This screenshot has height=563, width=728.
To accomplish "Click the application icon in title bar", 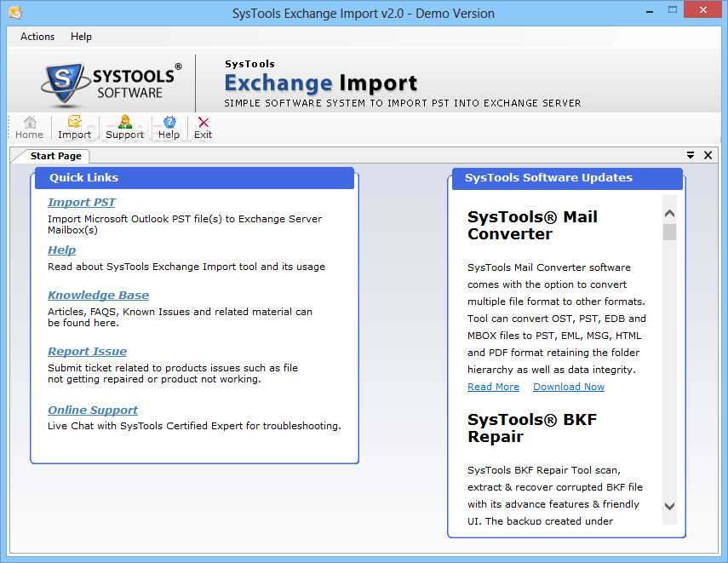I will pos(14,13).
